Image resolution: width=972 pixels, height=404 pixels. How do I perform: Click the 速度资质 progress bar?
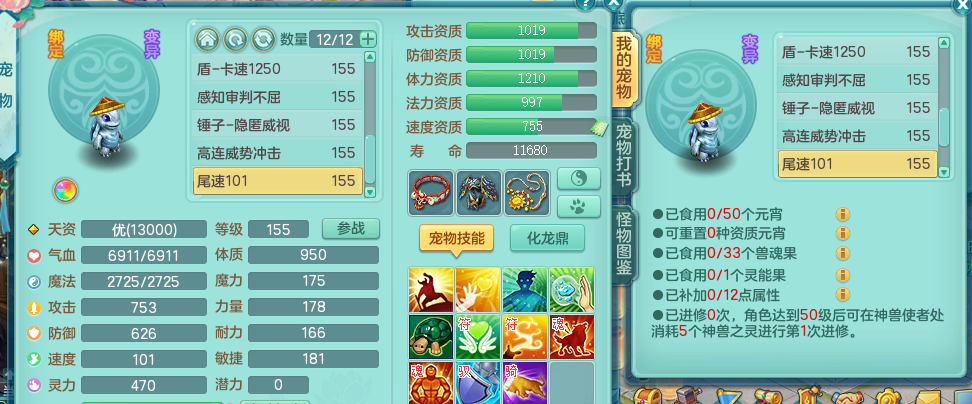pyautogui.click(x=531, y=126)
